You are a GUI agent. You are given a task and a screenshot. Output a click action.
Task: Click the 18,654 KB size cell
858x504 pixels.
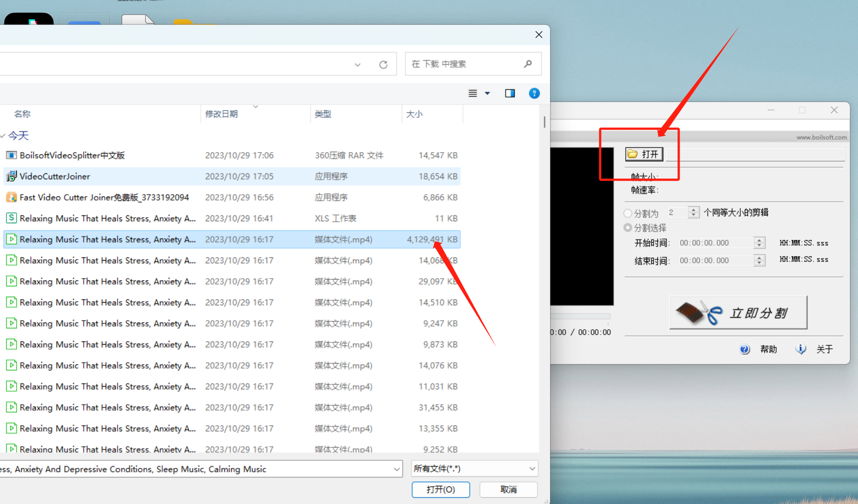(438, 176)
